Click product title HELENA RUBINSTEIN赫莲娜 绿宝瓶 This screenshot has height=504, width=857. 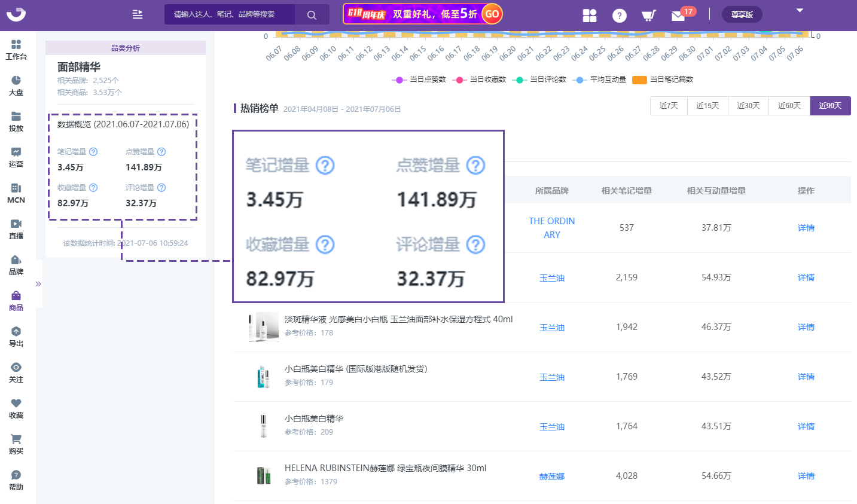click(x=385, y=468)
